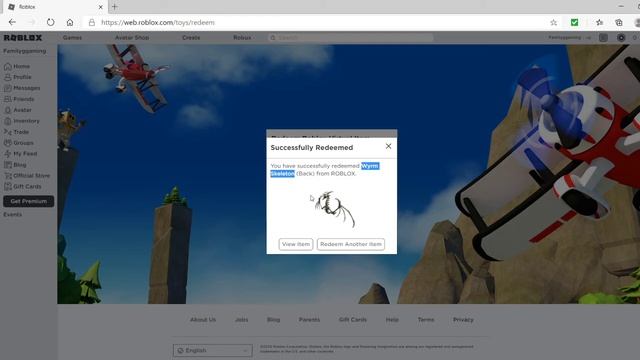
Task: Open the About Us footer link
Action: click(203, 320)
